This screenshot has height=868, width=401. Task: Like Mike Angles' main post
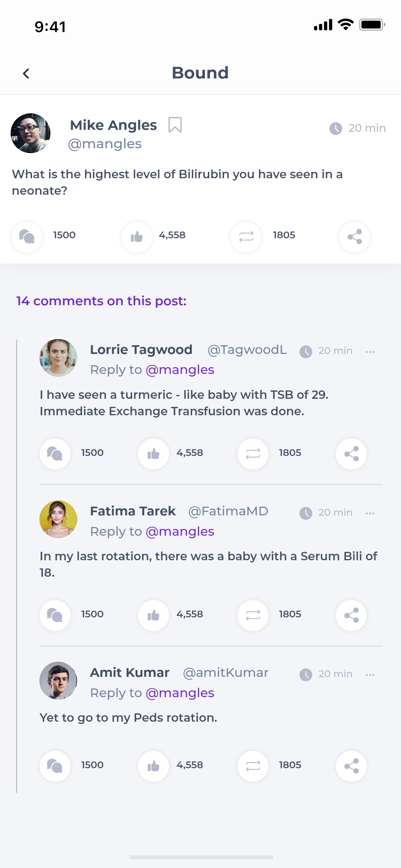(137, 237)
